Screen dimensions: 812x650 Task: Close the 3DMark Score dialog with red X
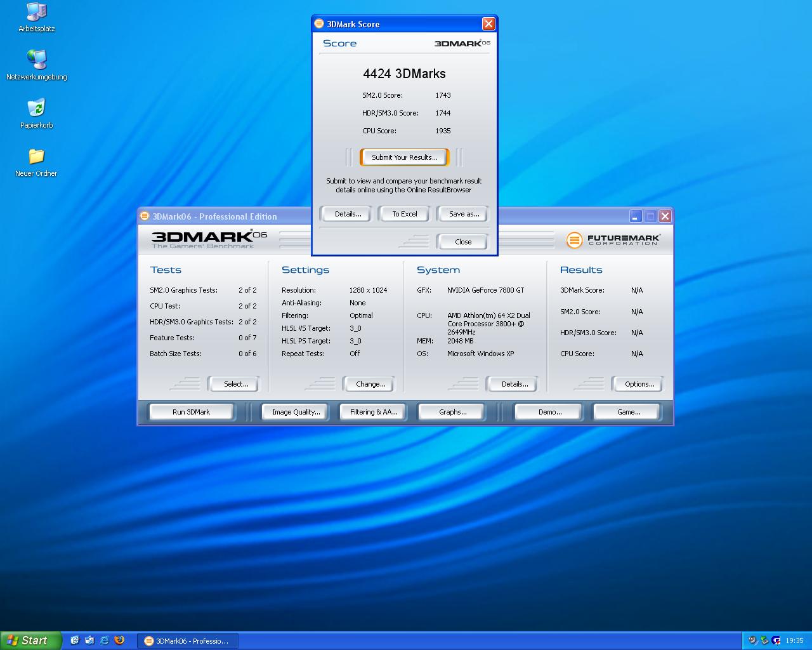488,23
